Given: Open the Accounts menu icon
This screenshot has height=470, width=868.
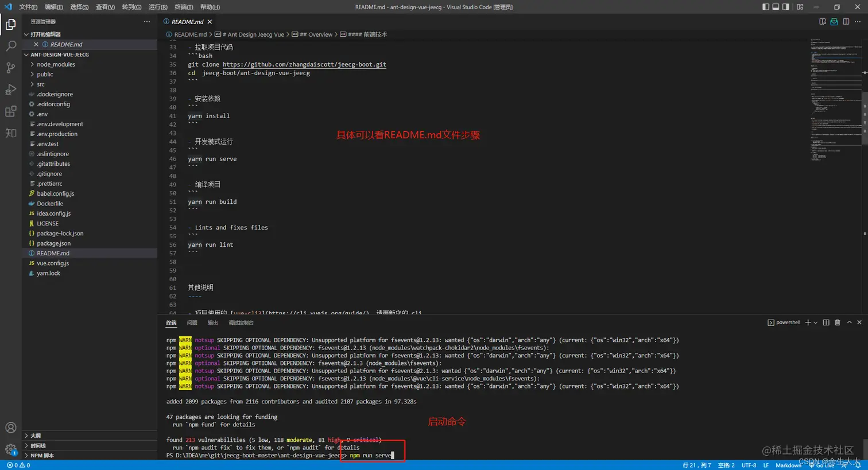Looking at the screenshot, I should point(10,428).
